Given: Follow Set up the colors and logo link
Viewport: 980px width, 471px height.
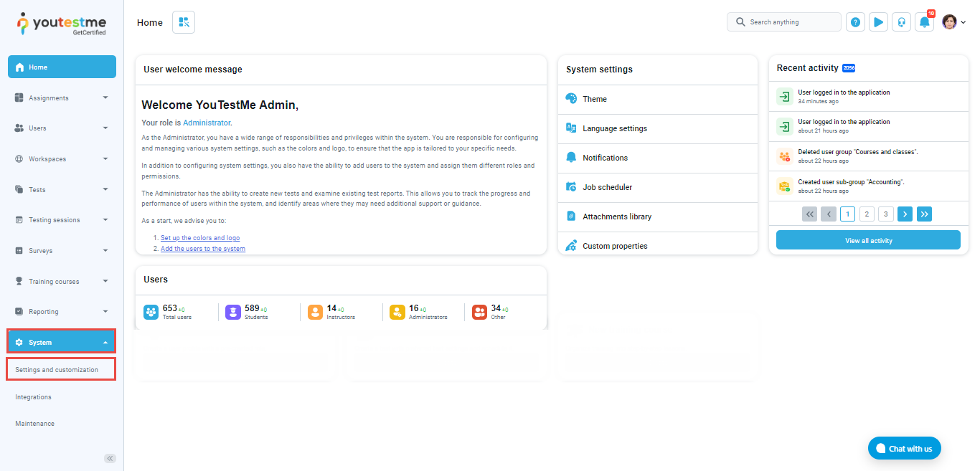Looking at the screenshot, I should tap(200, 238).
